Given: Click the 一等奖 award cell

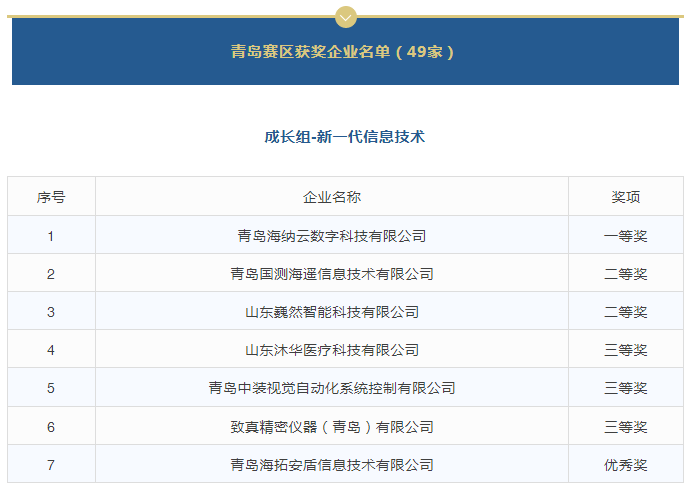Looking at the screenshot, I should (x=626, y=236).
